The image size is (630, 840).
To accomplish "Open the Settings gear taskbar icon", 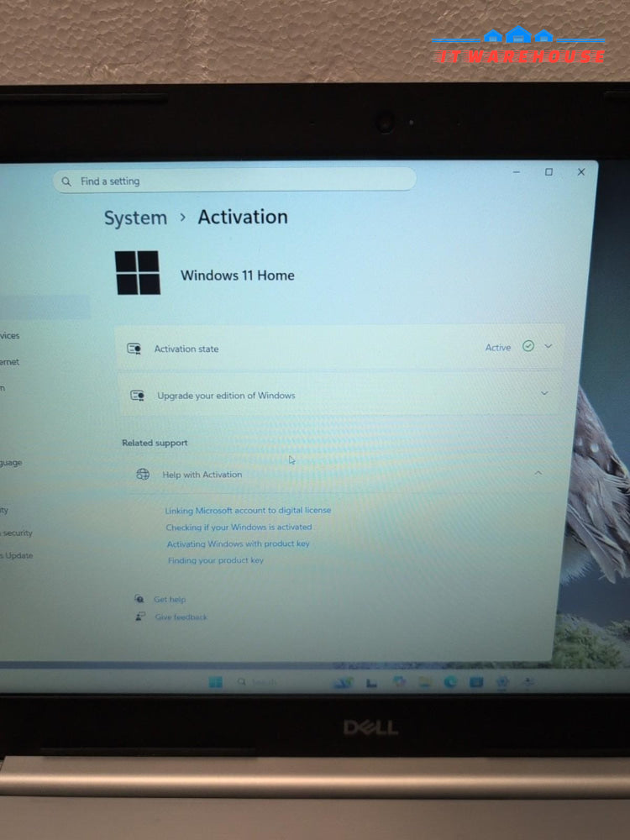I will click(502, 681).
